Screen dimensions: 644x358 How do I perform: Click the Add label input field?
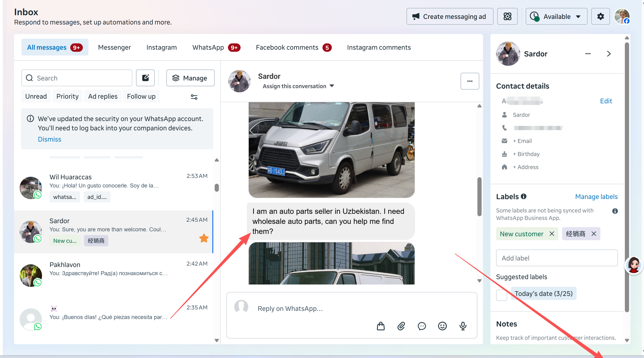click(556, 258)
